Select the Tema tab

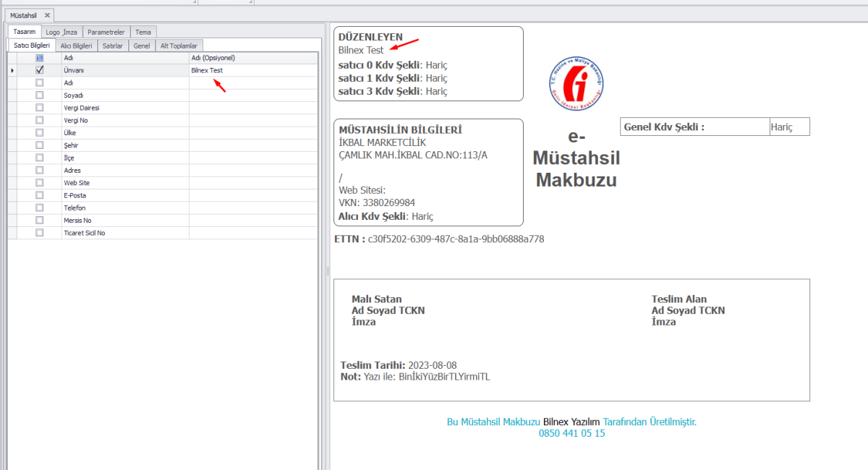click(143, 32)
